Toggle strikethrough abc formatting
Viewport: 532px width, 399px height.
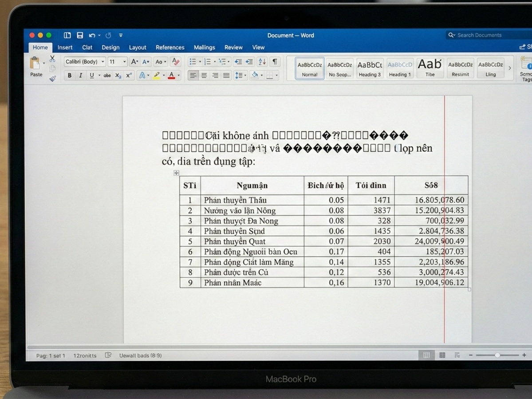click(x=107, y=75)
